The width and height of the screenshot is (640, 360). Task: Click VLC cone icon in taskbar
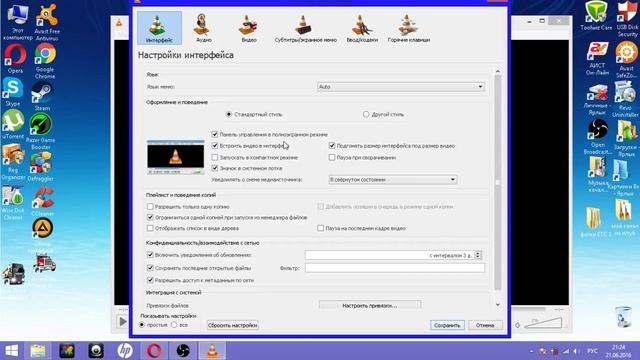(x=212, y=351)
